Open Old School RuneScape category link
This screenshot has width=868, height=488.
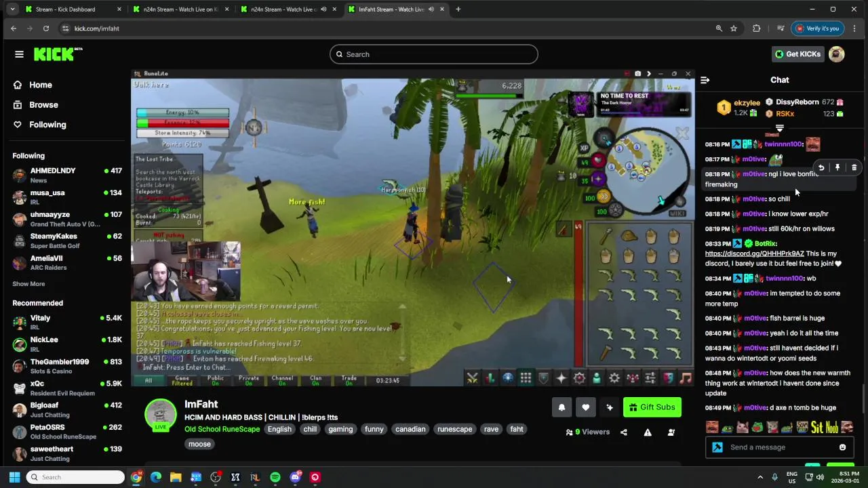point(222,429)
